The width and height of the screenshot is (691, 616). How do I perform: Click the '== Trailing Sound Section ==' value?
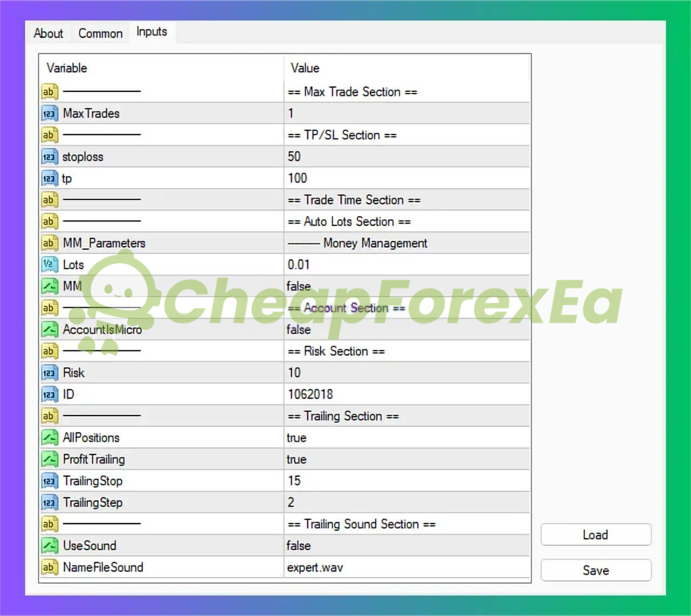(x=362, y=524)
